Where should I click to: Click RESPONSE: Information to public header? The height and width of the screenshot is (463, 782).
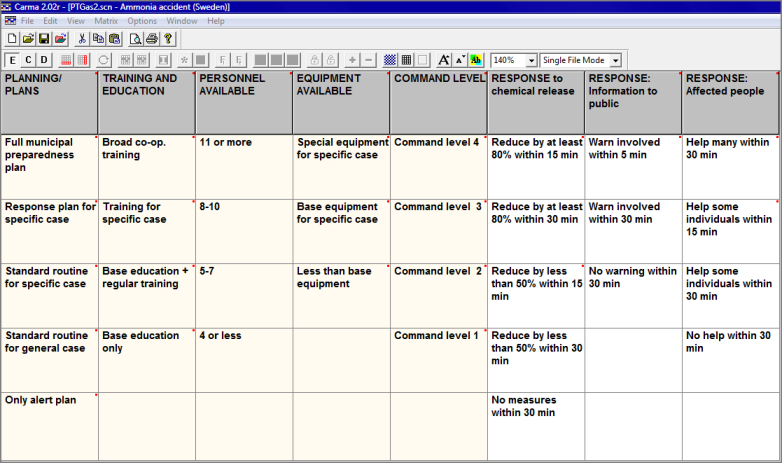633,103
